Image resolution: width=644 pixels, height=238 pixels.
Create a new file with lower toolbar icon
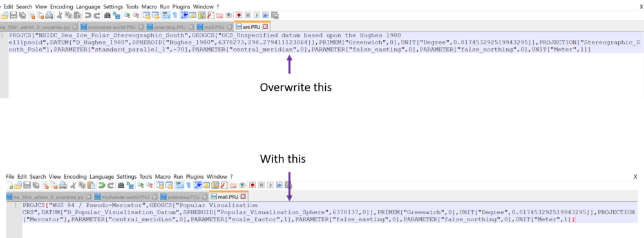(10, 185)
